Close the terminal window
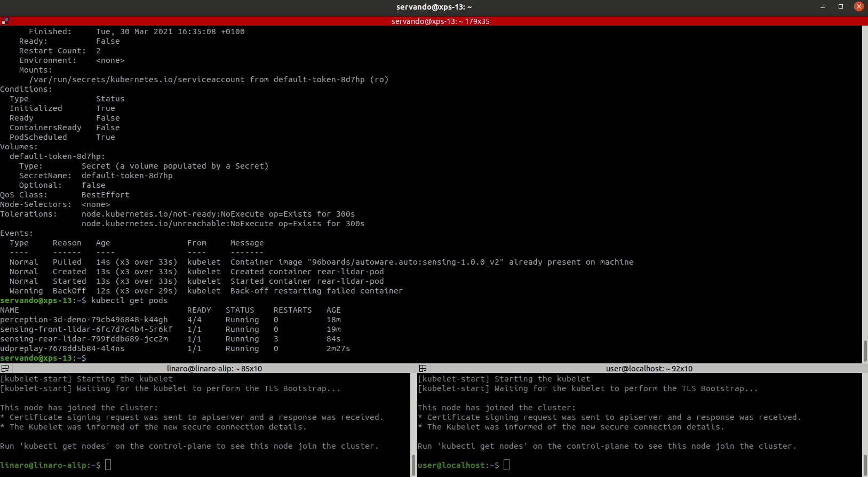Screen dimensions: 868x477 tap(858, 7)
